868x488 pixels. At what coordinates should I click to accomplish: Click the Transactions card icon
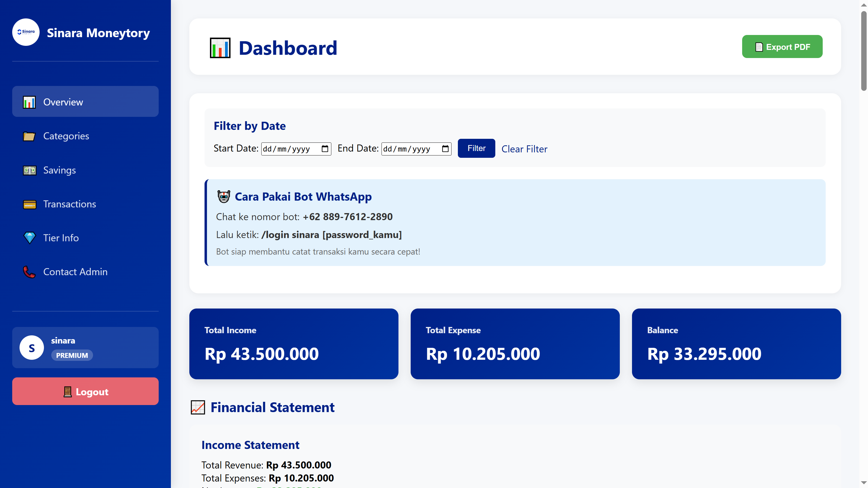(30, 204)
